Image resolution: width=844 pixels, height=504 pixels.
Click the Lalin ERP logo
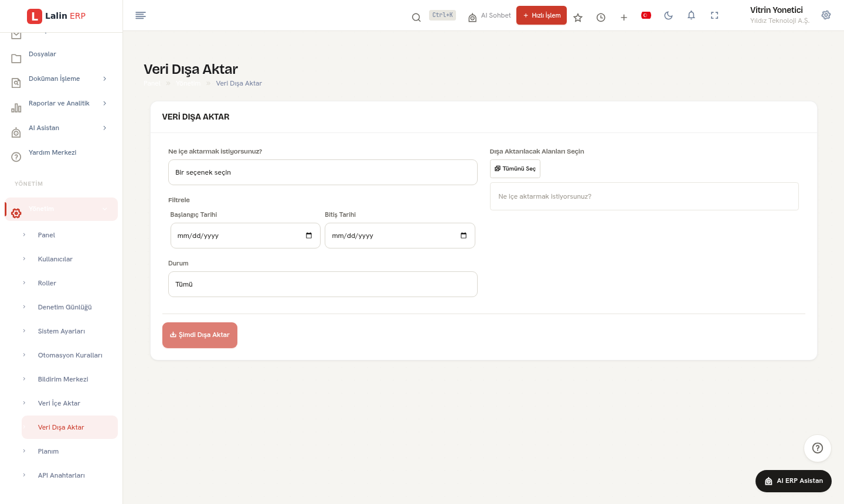tap(56, 16)
